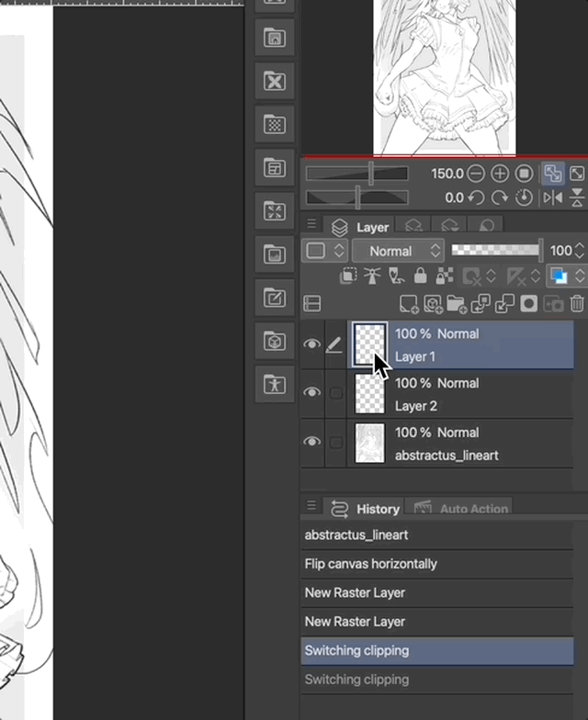588x720 pixels.
Task: Toggle Clip to Layer Below
Action: pyautogui.click(x=348, y=276)
